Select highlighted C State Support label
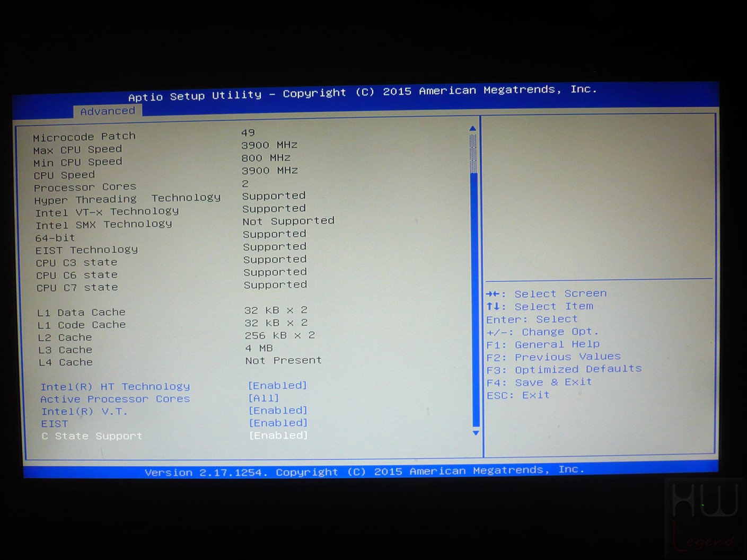Viewport: 747px width, 560px height. tap(92, 436)
